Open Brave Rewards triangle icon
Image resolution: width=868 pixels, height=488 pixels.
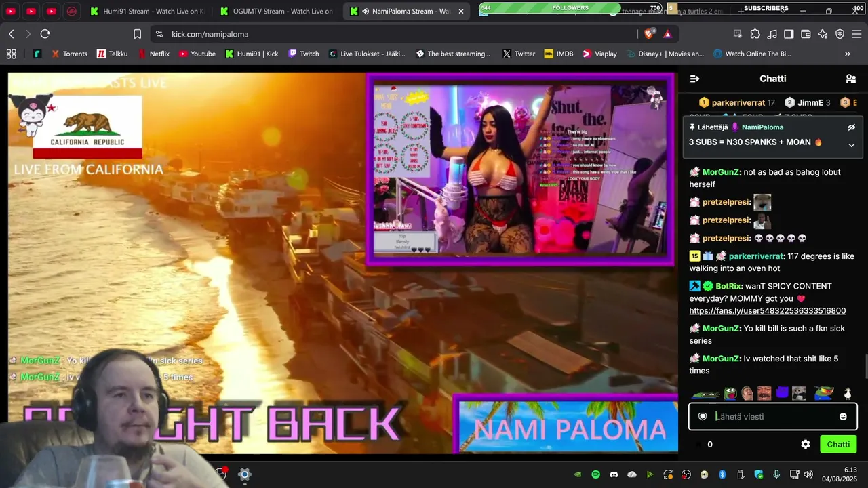coord(667,34)
